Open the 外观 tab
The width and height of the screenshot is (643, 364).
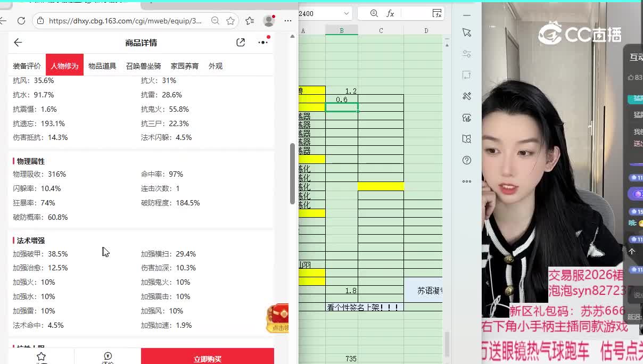tap(216, 66)
